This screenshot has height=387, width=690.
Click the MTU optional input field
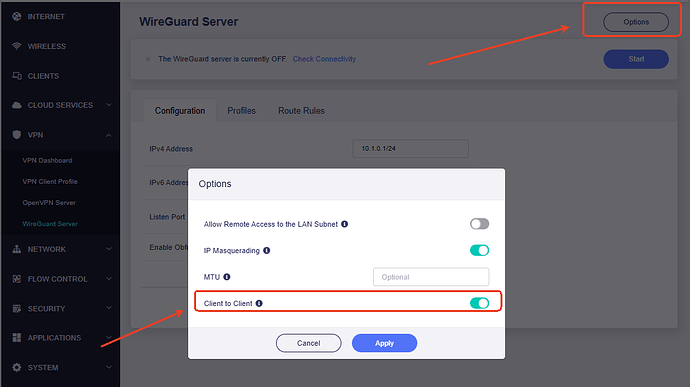(x=431, y=277)
